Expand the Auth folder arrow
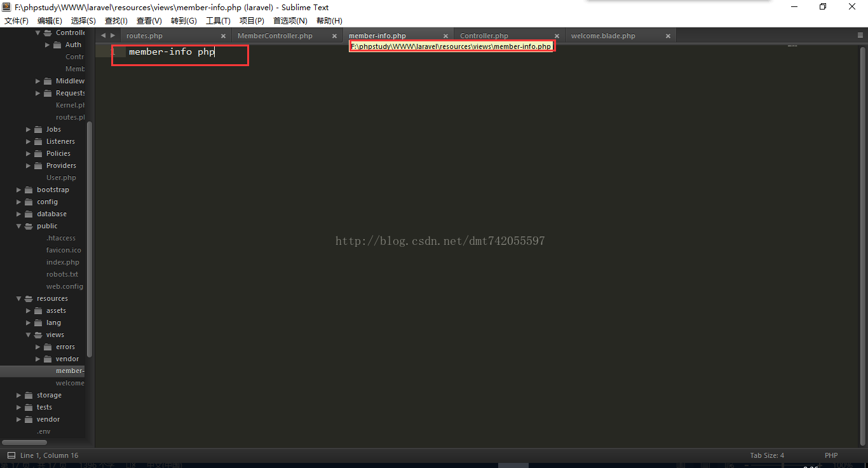 [48, 45]
